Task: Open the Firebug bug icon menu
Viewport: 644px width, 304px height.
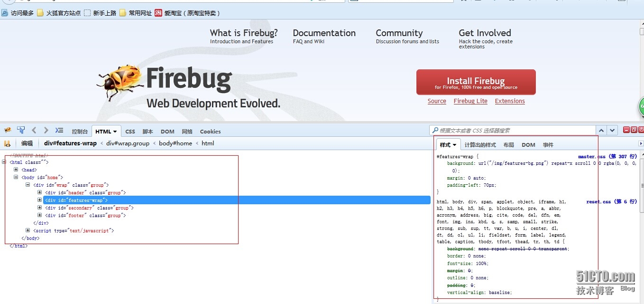Action: tap(7, 130)
